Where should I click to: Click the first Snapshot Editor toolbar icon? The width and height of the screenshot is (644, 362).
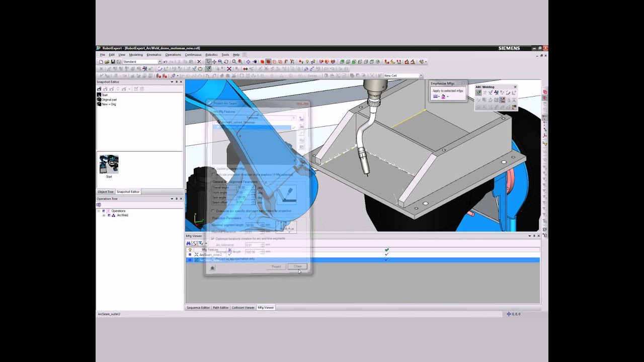(x=99, y=89)
